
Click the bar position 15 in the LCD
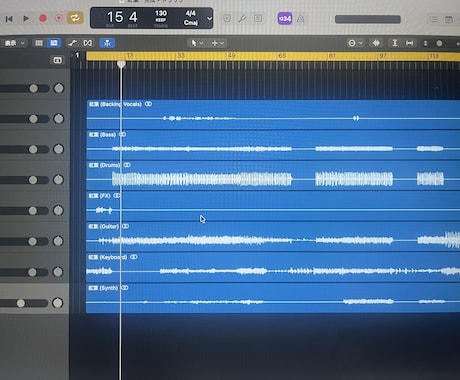(x=115, y=17)
